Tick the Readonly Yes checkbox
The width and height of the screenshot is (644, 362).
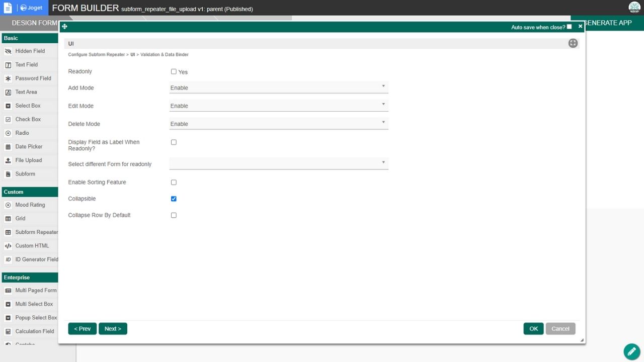pyautogui.click(x=174, y=72)
